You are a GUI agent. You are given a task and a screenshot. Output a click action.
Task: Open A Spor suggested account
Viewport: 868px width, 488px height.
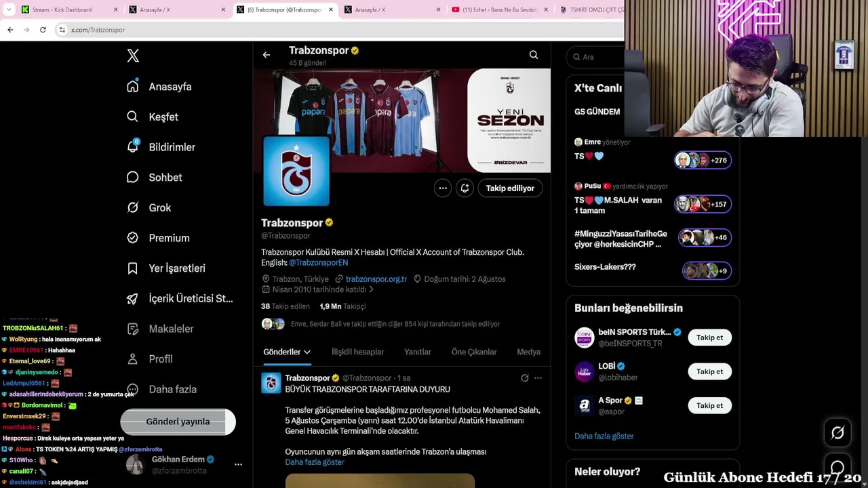point(610,400)
